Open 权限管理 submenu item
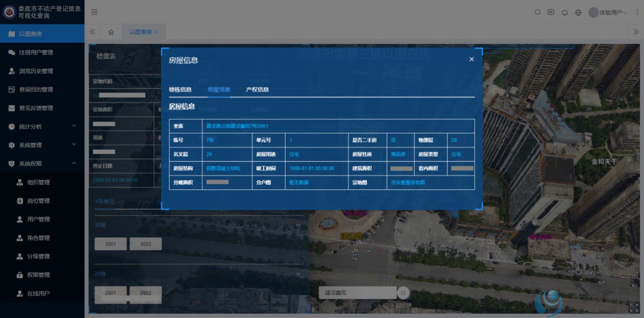644x318 pixels. pyautogui.click(x=42, y=275)
